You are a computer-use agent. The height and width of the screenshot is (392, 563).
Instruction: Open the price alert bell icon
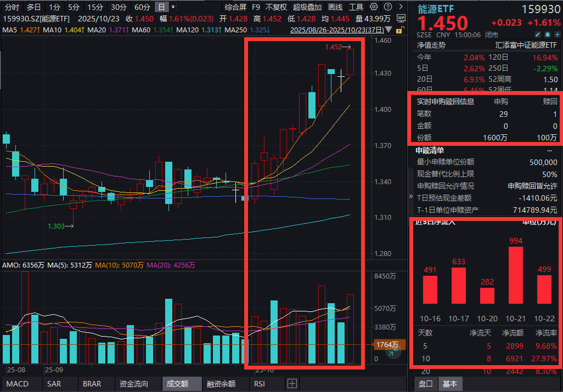(x=548, y=34)
